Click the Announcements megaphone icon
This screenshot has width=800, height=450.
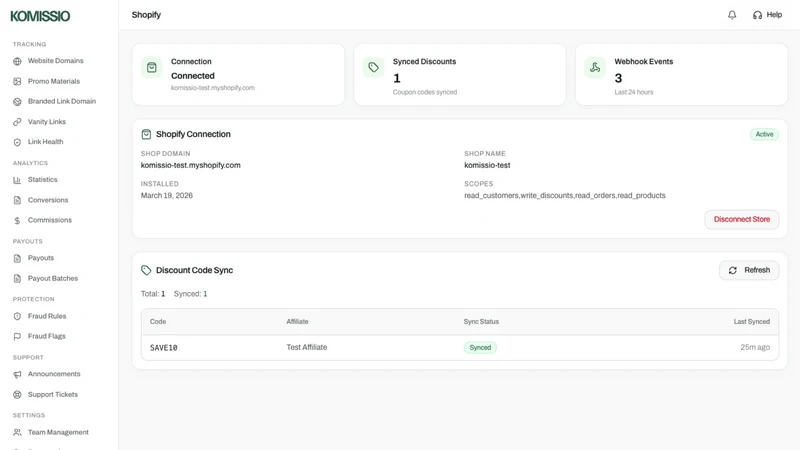17,374
